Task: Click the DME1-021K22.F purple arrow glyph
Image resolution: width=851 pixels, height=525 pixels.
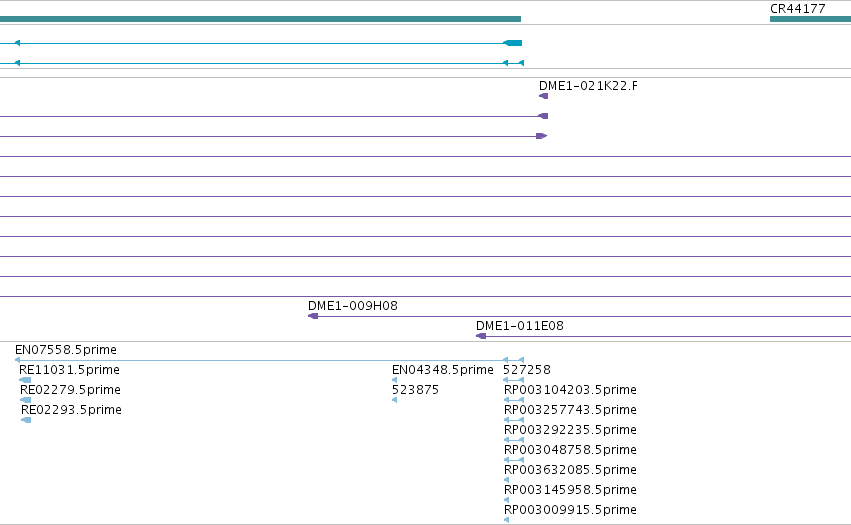Action: 543,96
